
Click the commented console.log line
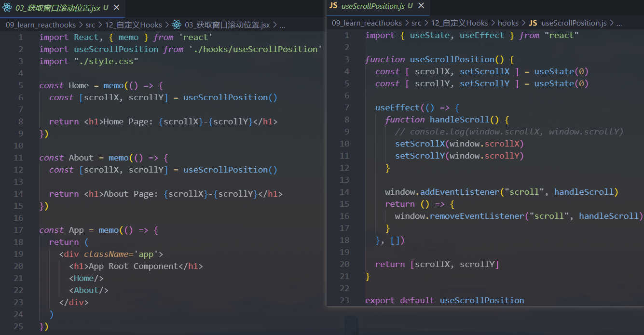(509, 132)
